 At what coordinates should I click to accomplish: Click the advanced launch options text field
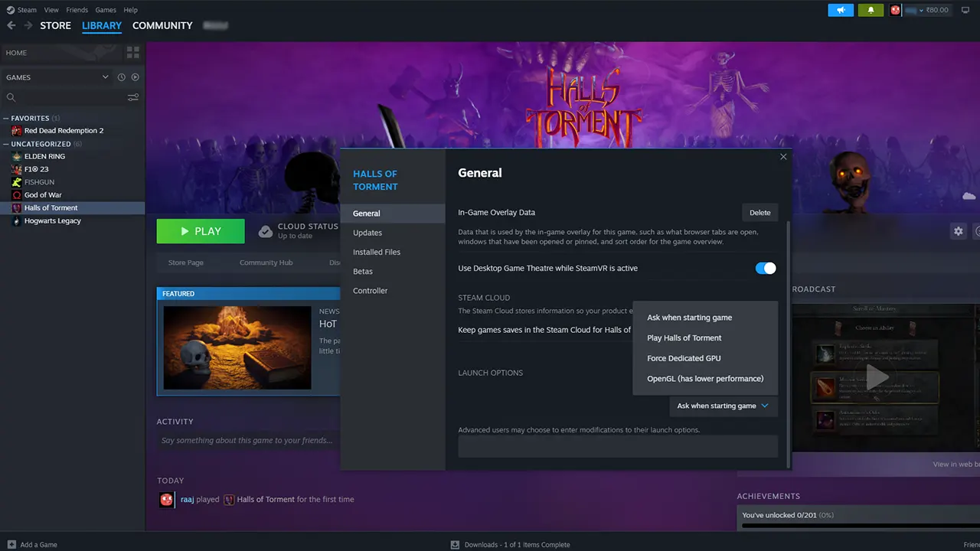pyautogui.click(x=617, y=446)
